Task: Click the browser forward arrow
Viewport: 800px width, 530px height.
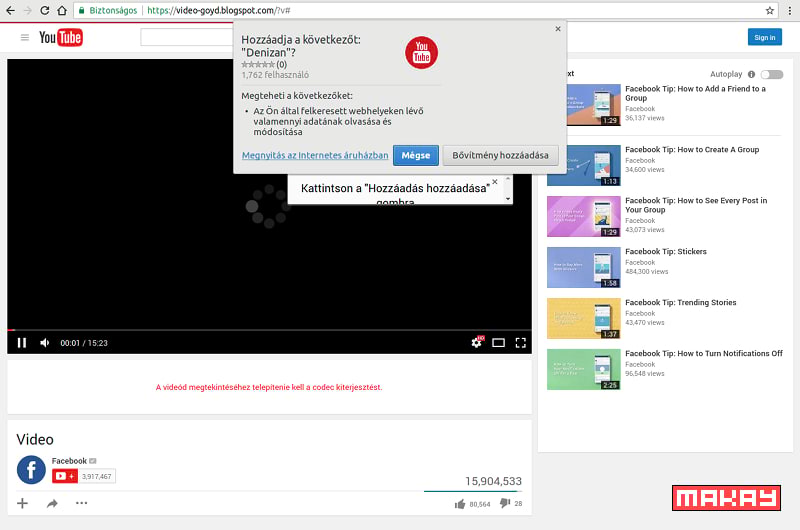Action: (28, 10)
